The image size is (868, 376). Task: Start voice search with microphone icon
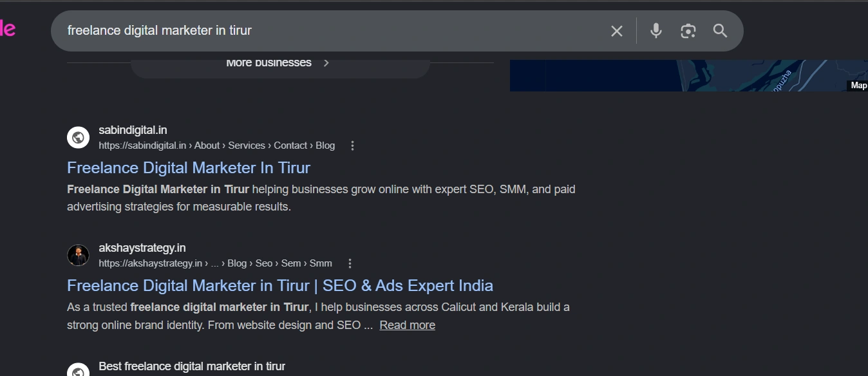point(656,31)
